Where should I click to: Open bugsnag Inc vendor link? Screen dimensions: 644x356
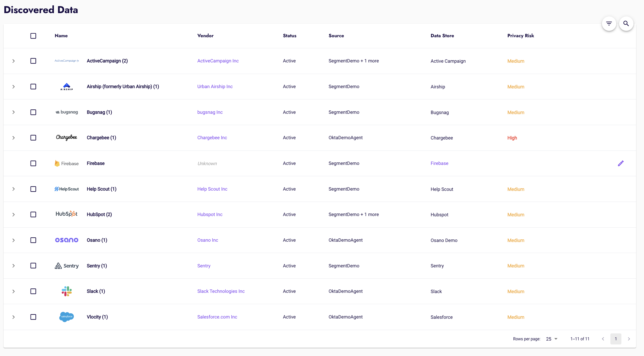pos(210,112)
